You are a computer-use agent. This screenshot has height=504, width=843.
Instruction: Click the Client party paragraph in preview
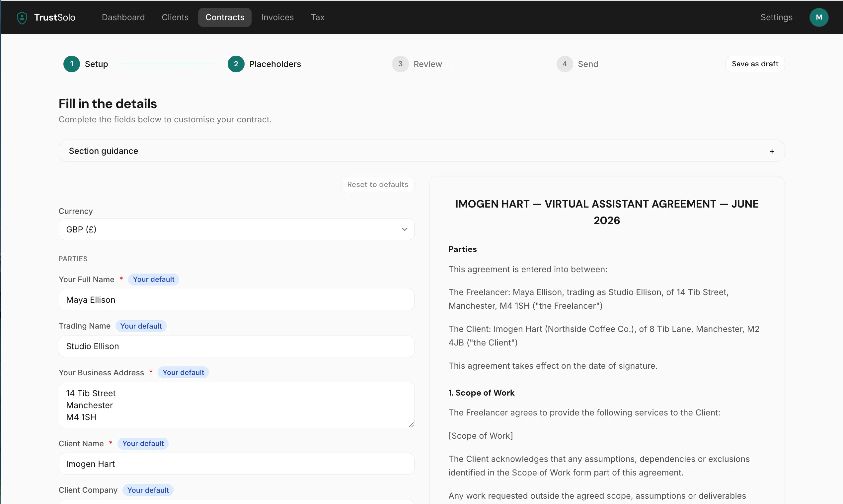(x=603, y=336)
